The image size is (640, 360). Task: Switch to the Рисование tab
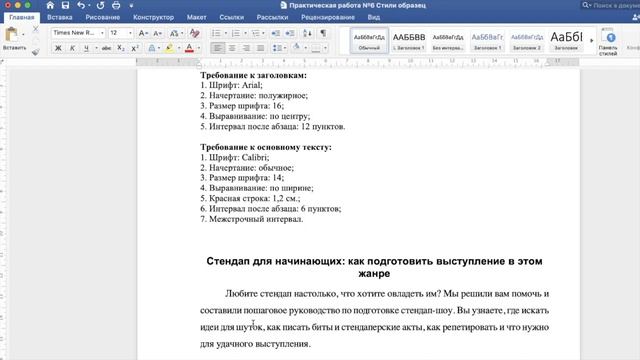coord(103,17)
